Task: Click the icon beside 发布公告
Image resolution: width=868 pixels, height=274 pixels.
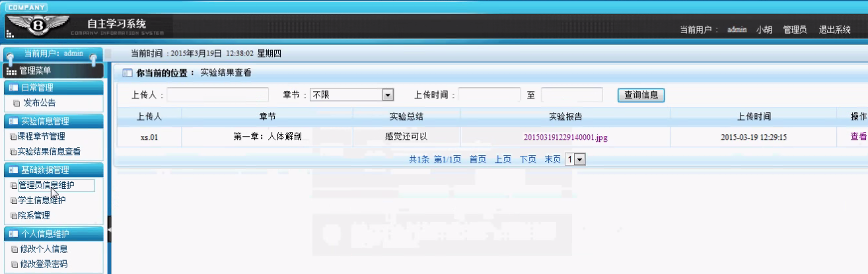Action: (17, 103)
